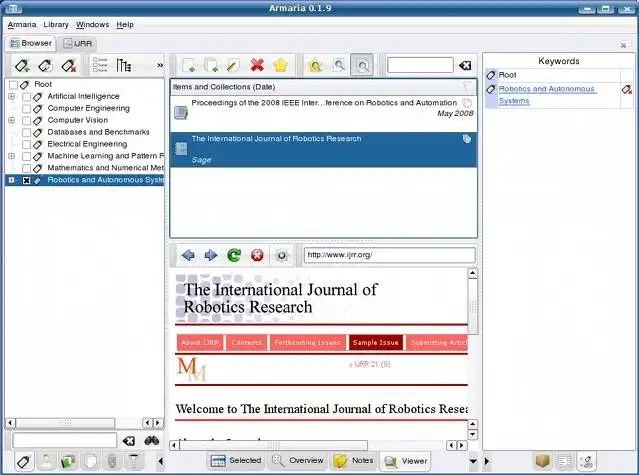This screenshot has width=639, height=475.
Task: Click the items search text field
Action: point(420,65)
